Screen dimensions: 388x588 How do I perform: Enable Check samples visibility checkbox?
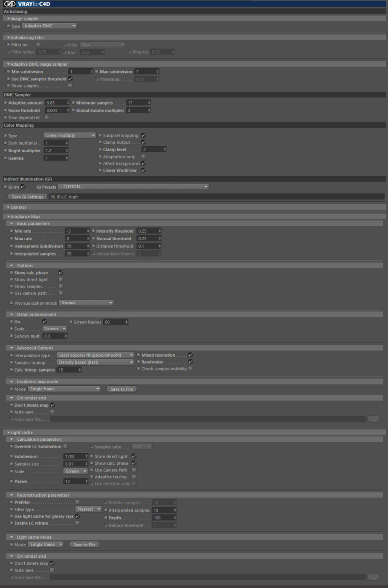click(x=191, y=369)
